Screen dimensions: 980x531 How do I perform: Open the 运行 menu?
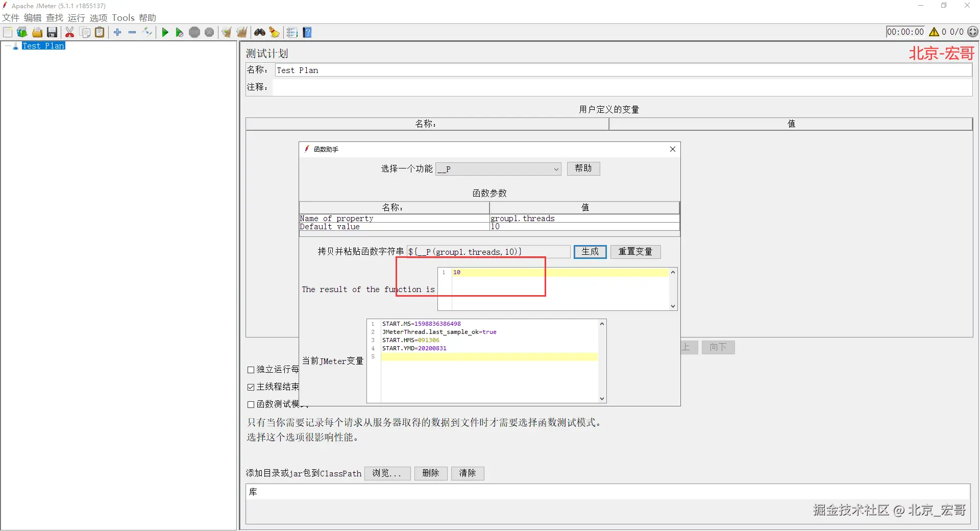[x=77, y=18]
